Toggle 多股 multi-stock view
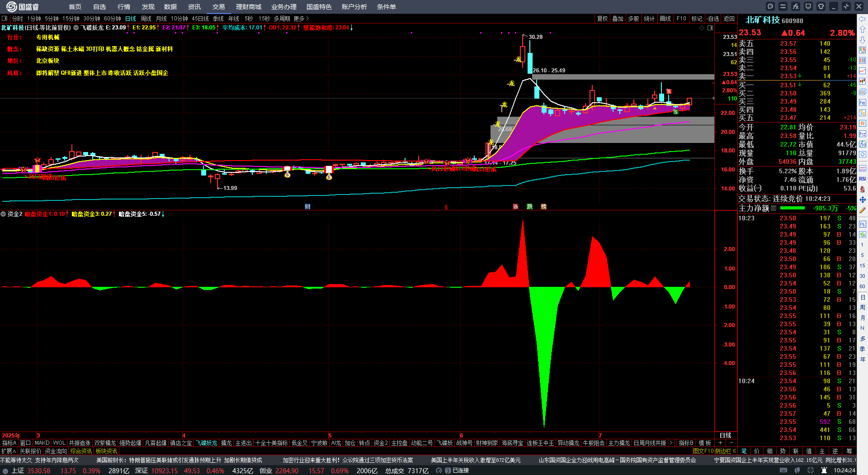The height and width of the screenshot is (475, 868). 633,19
